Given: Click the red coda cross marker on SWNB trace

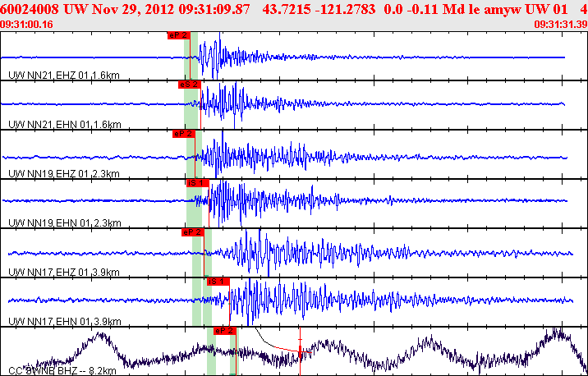Looking at the screenshot, I should [300, 351].
